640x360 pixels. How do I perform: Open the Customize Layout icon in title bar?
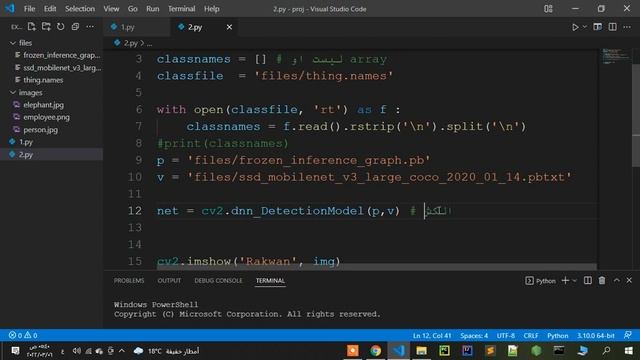click(548, 9)
